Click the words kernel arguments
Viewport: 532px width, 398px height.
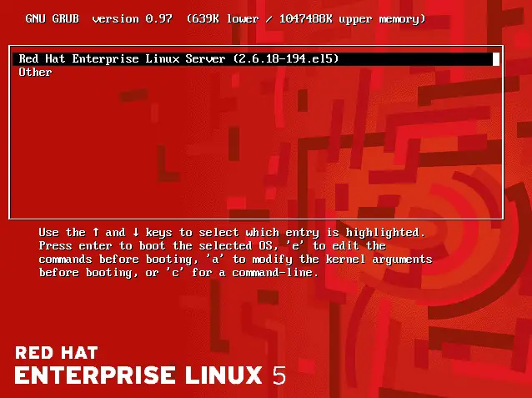click(379, 259)
